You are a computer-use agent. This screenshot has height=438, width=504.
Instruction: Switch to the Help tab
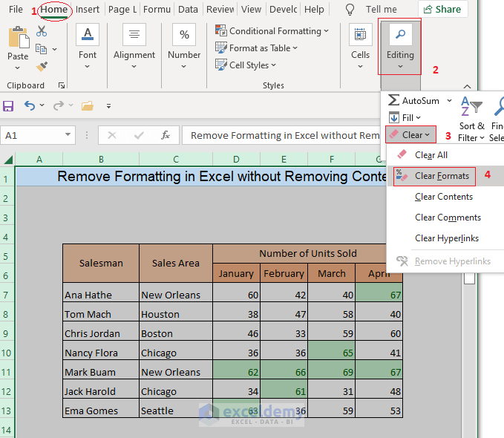tap(314, 10)
